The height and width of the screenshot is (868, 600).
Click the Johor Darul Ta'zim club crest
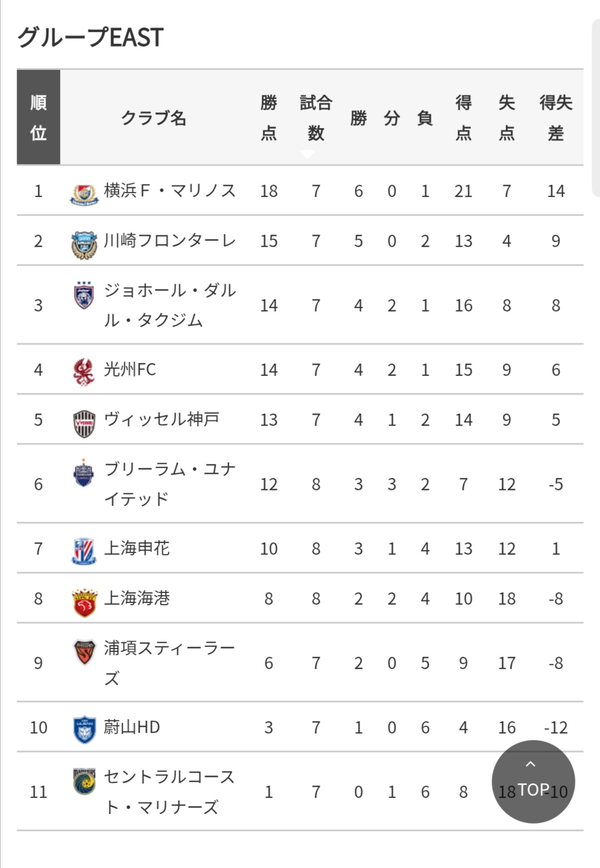84,295
